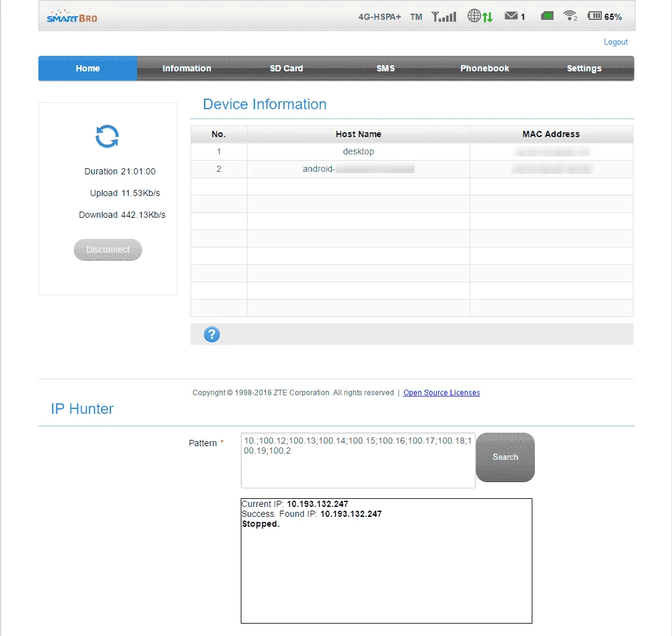
Task: Open the SD Card tab
Action: [286, 68]
